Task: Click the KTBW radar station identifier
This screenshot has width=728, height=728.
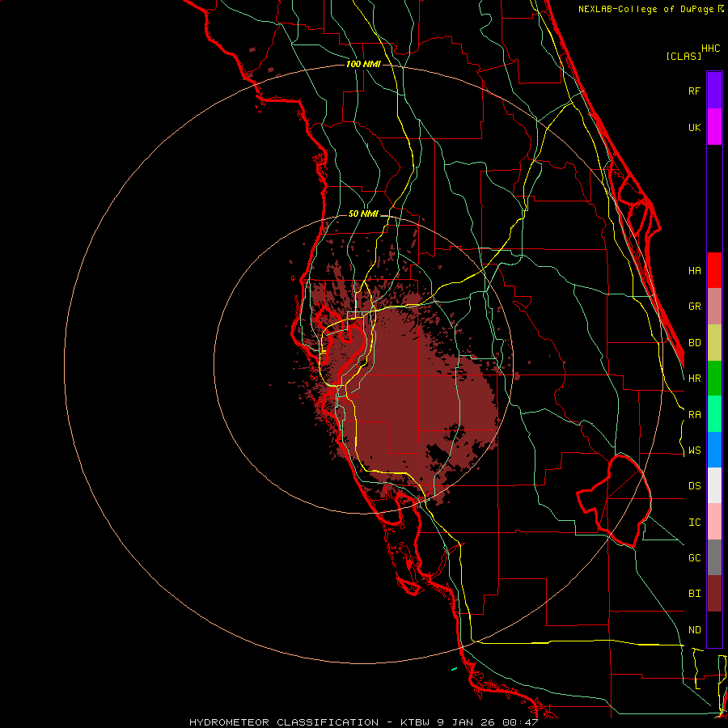Action: 416,722
